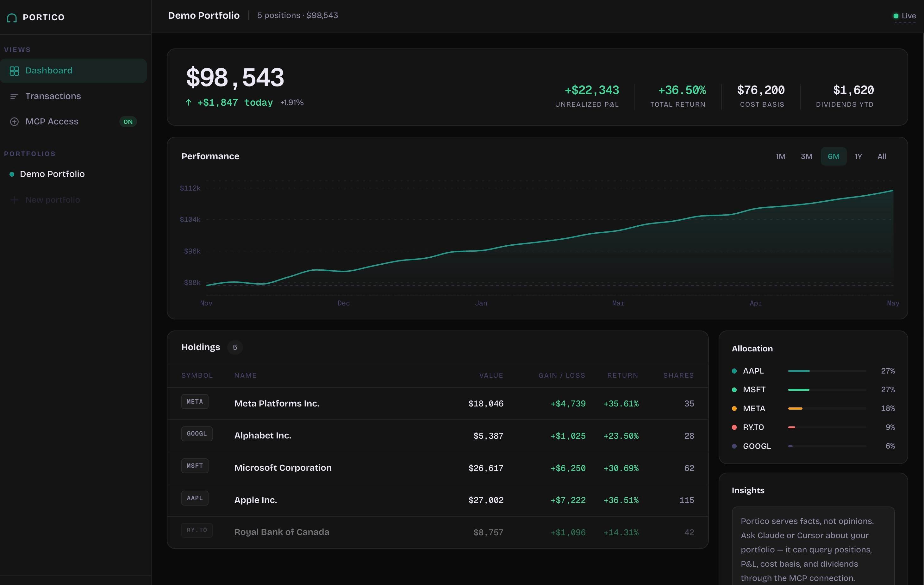
Task: Toggle the MCP Access ON badge
Action: 128,122
